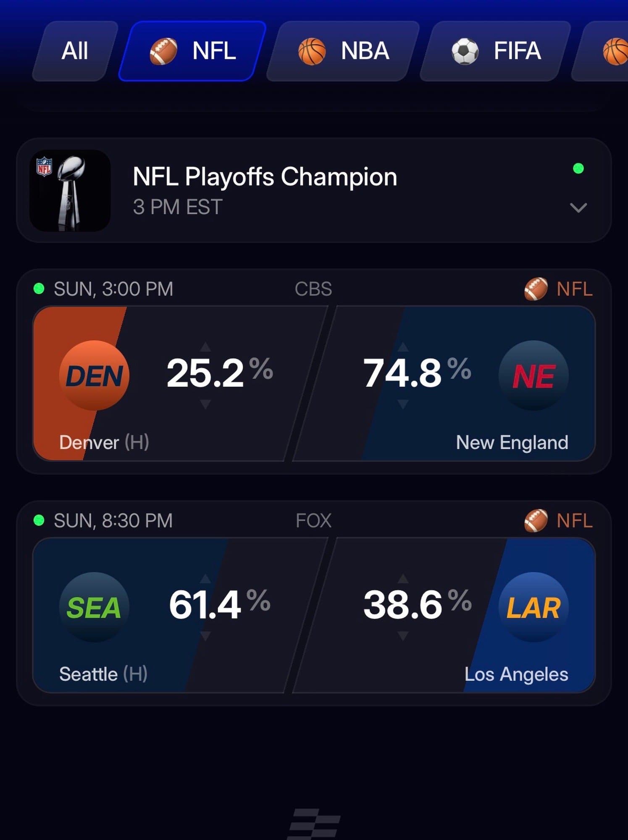Select the All sports tab
The image size is (628, 840).
coord(75,51)
